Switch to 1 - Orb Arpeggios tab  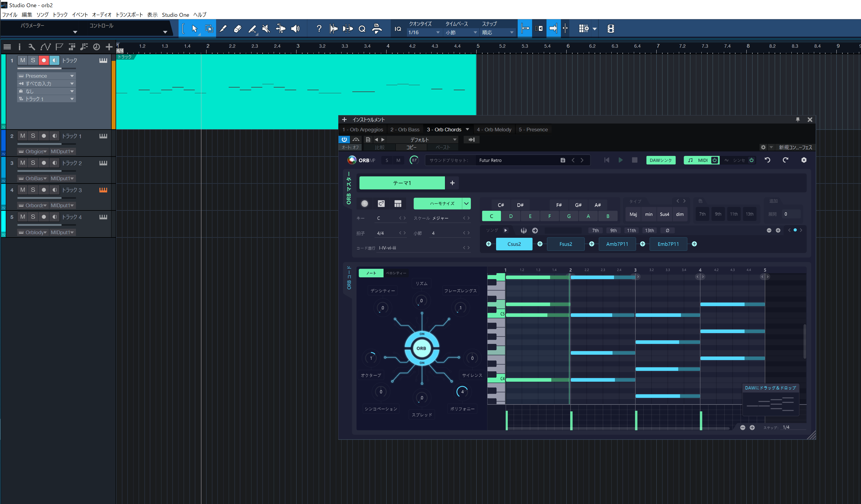[x=363, y=130]
